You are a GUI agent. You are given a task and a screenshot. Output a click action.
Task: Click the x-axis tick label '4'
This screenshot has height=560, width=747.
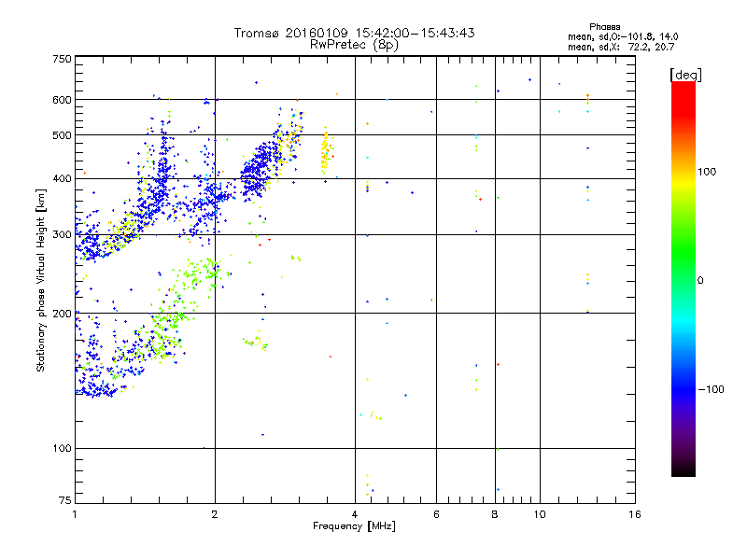(x=355, y=514)
